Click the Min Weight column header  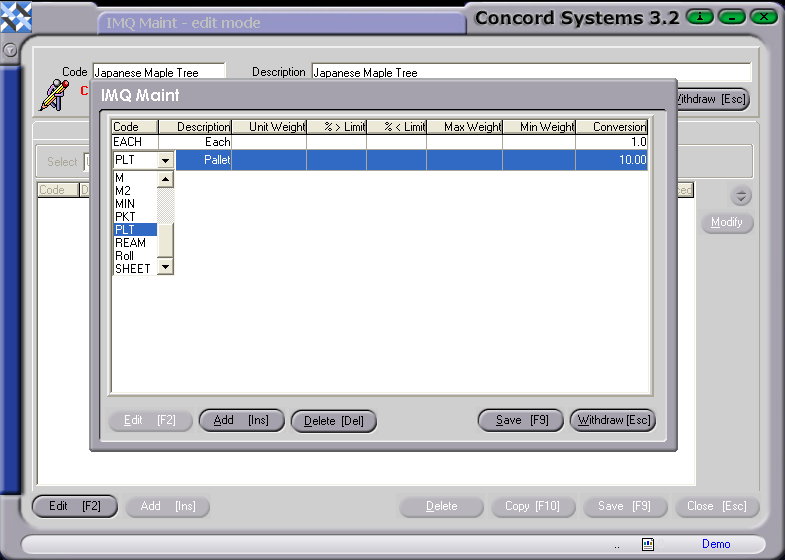coord(539,127)
